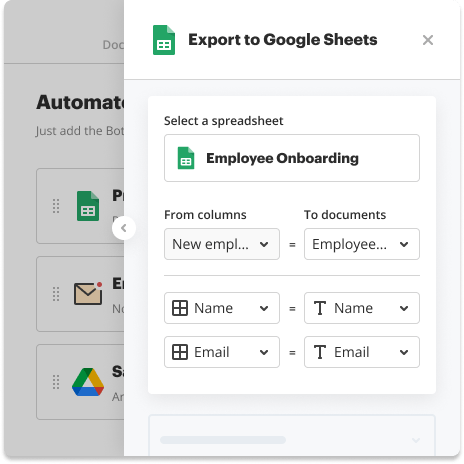
Task: Click the text T icon in Email document field
Action: coord(320,352)
